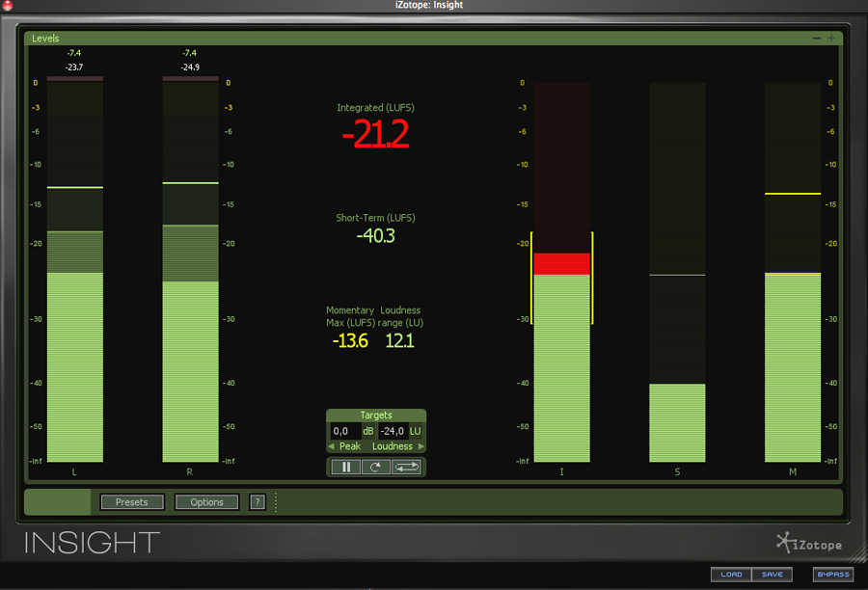This screenshot has width=868, height=590.
Task: Click the loop arrows button under Targets
Action: coord(406,468)
